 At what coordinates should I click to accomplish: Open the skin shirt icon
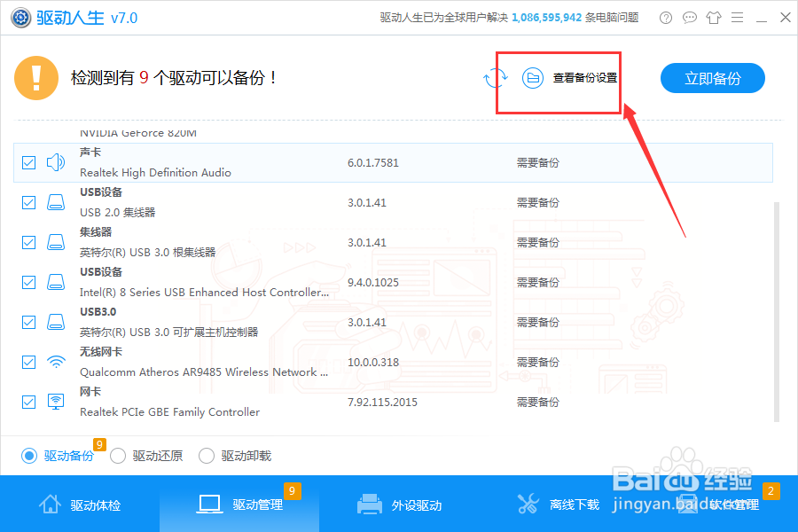714,18
